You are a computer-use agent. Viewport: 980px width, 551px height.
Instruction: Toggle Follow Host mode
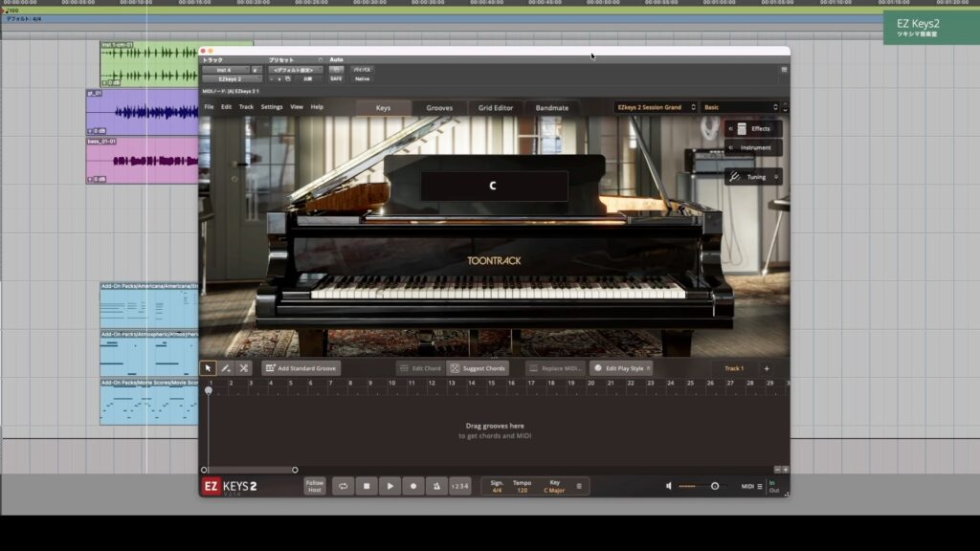(315, 486)
